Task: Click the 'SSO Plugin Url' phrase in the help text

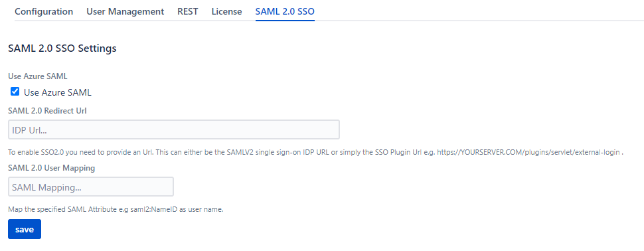Action: [x=392, y=152]
